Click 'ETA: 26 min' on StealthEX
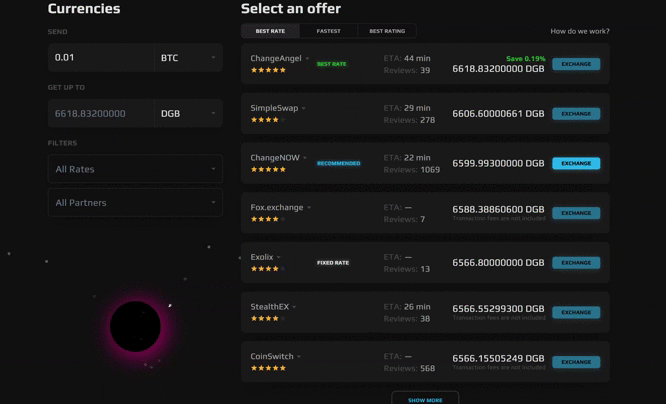This screenshot has width=666, height=404. click(407, 307)
